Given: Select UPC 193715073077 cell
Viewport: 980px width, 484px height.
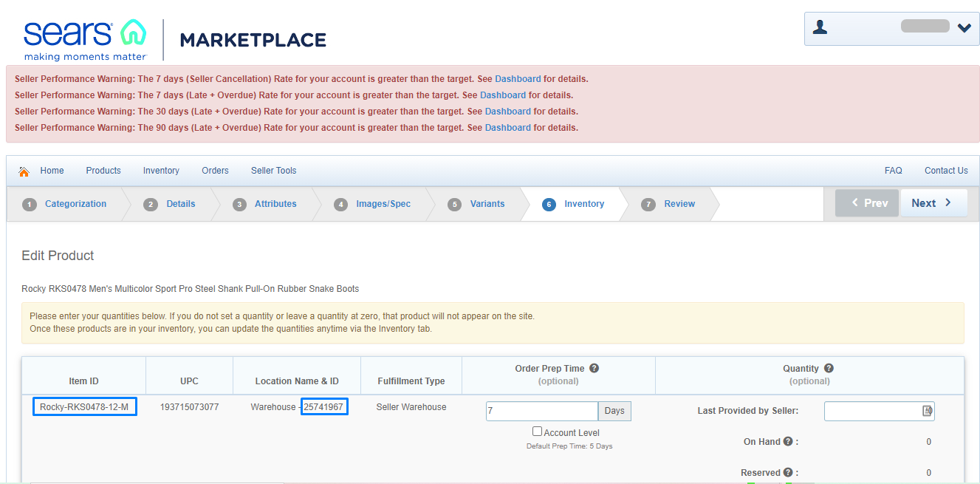Looking at the screenshot, I should point(189,407).
